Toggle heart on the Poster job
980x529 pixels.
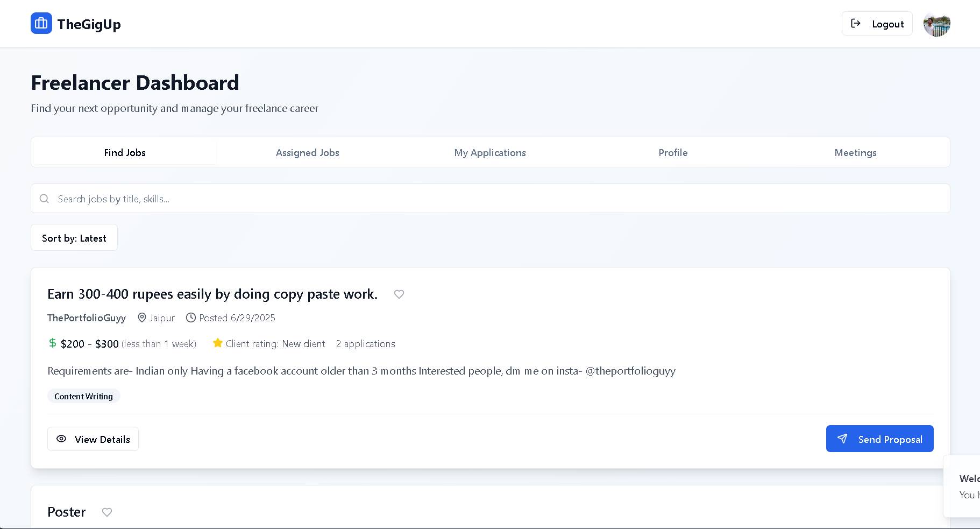point(107,512)
